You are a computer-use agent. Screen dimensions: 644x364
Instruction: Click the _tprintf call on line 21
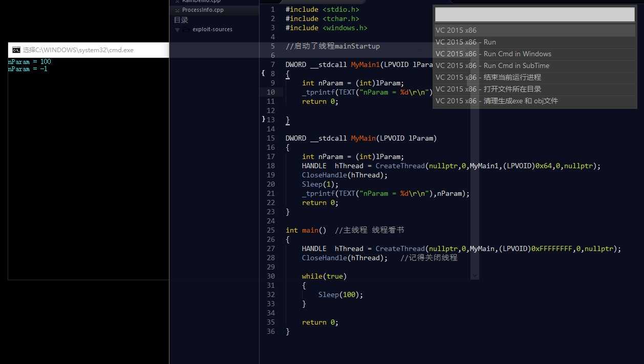(x=386, y=193)
